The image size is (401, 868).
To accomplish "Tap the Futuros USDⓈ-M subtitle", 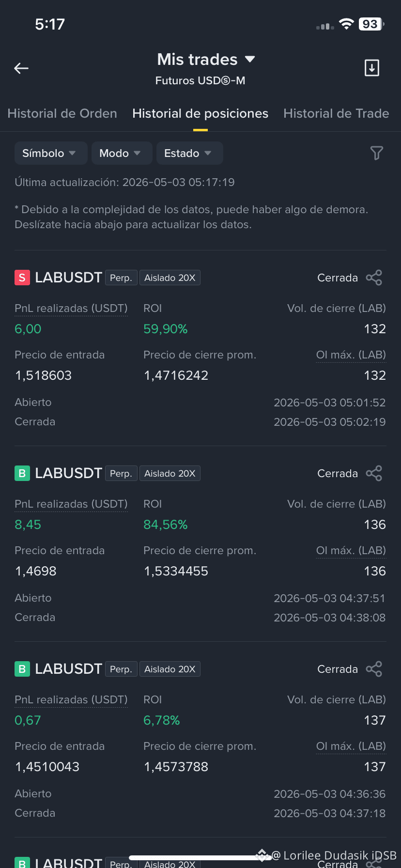I will [200, 80].
